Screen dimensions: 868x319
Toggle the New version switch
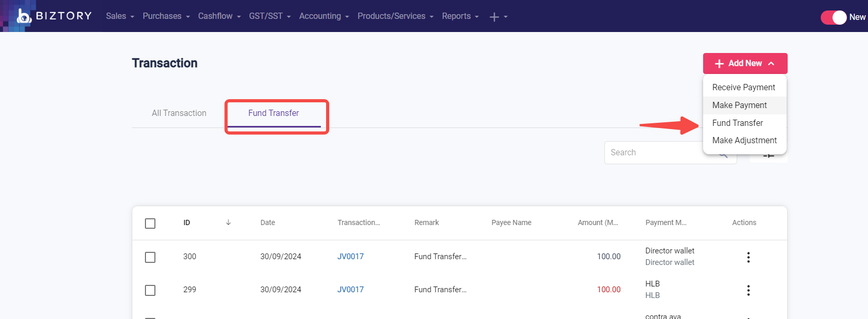tap(834, 17)
